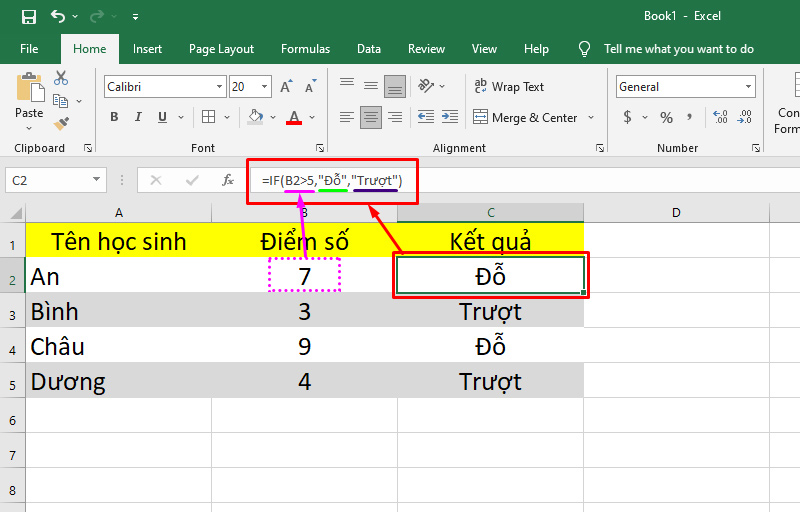800x512 pixels.
Task: Click Decrease Indent icon
Action: pos(426,117)
